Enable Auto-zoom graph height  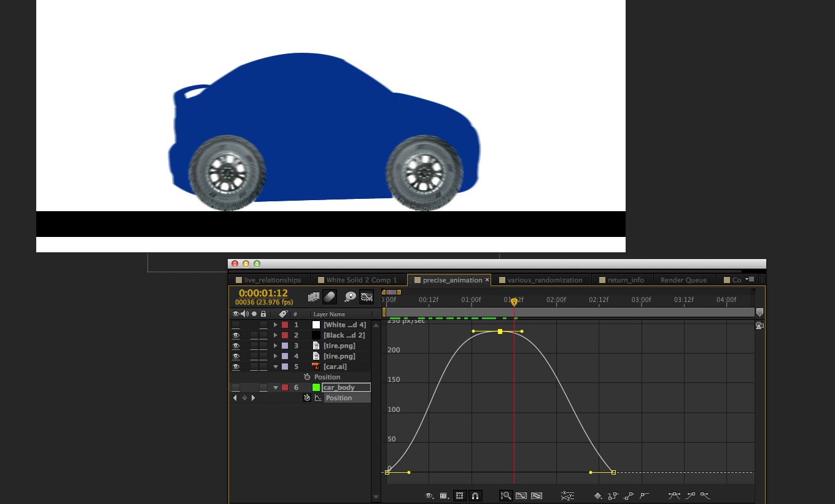506,495
